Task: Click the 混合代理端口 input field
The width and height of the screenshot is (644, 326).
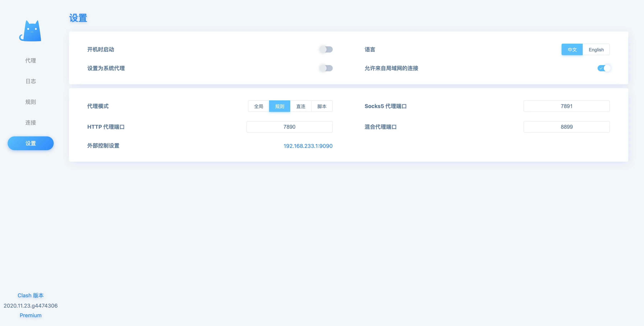Action: click(567, 127)
